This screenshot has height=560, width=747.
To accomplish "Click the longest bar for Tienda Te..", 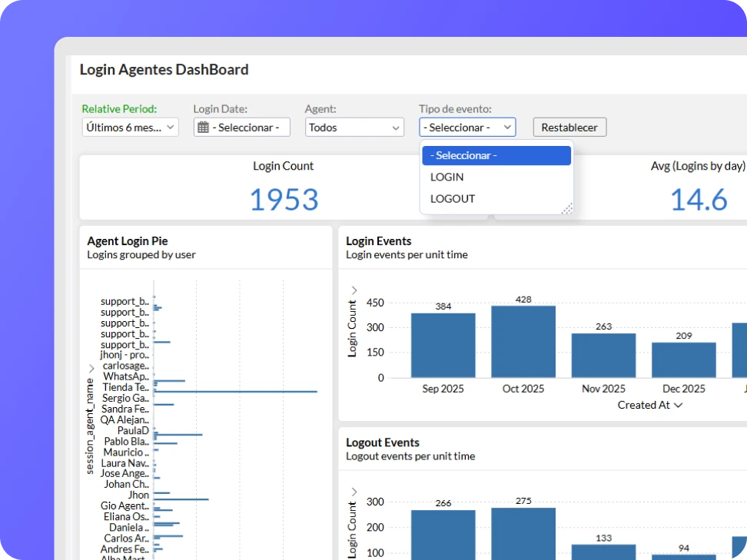I will pos(237,392).
